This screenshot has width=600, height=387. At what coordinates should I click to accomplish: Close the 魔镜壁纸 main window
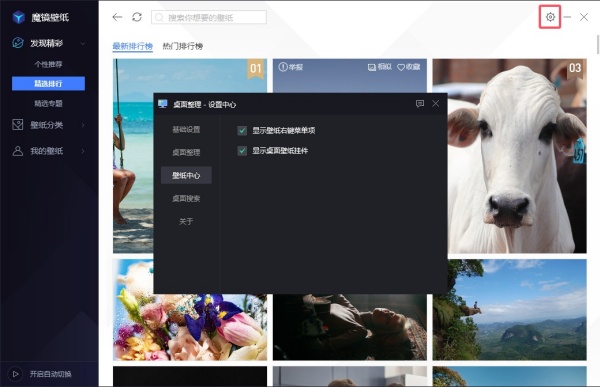tap(584, 17)
